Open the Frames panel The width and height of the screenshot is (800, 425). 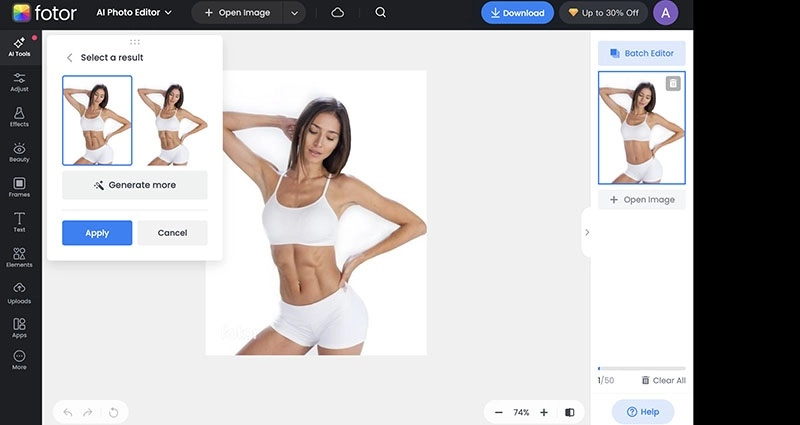click(x=19, y=188)
